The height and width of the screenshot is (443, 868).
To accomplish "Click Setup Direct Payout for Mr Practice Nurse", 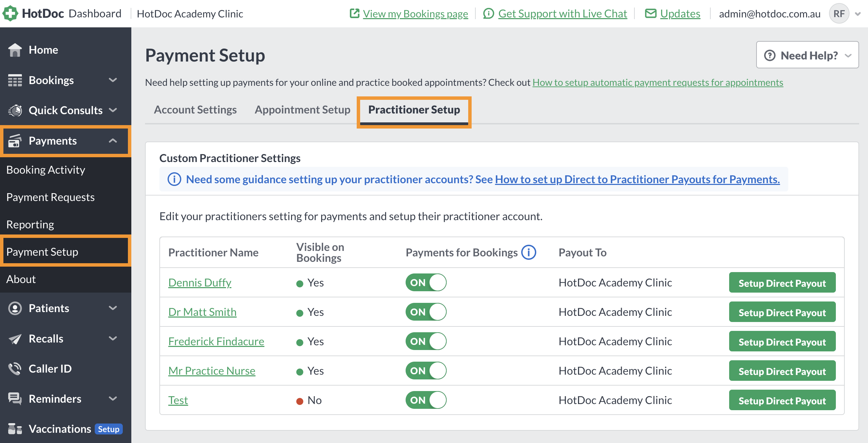I will click(782, 371).
